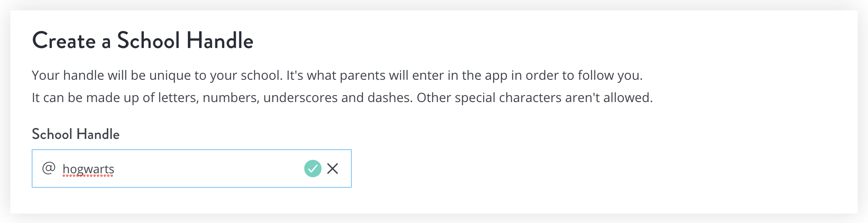The height and width of the screenshot is (223, 868).
Task: Click the word Create in the title
Action: (64, 41)
